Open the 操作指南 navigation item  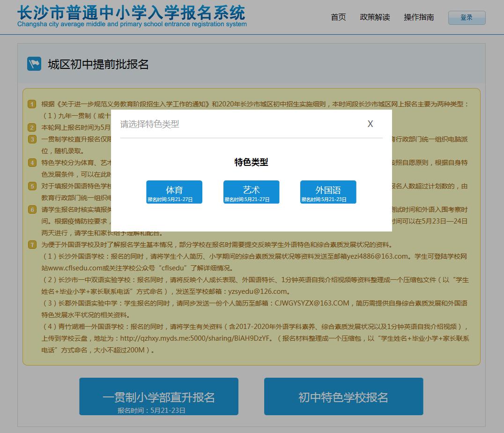click(418, 17)
